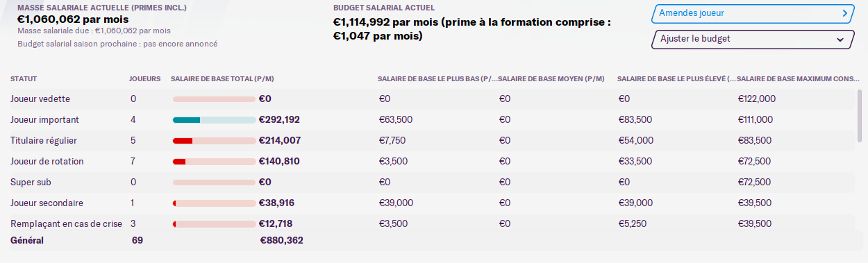This screenshot has height=263, width=868.
Task: Sort by Salaire de base moyen header
Action: (551, 78)
